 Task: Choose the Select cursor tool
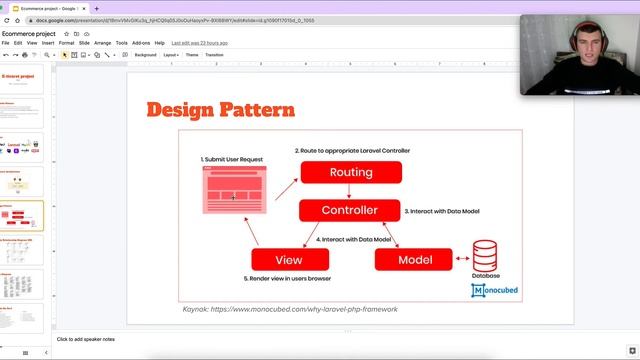coord(64,55)
